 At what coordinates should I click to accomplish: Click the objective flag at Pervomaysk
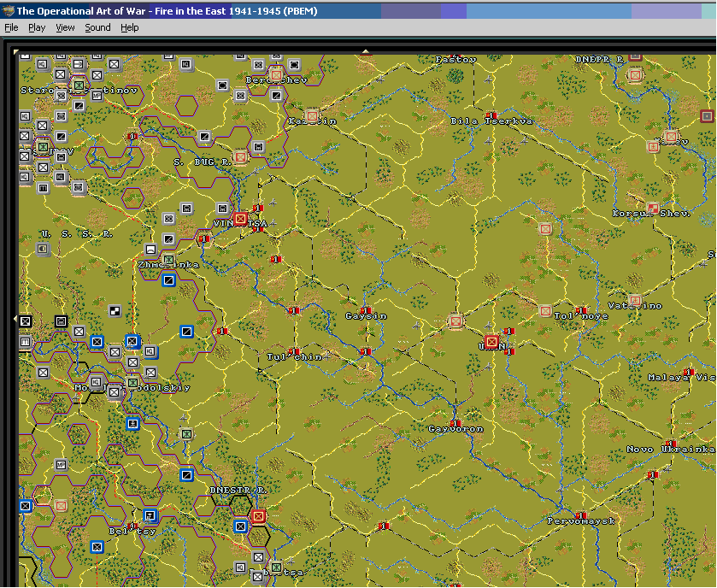tap(581, 515)
